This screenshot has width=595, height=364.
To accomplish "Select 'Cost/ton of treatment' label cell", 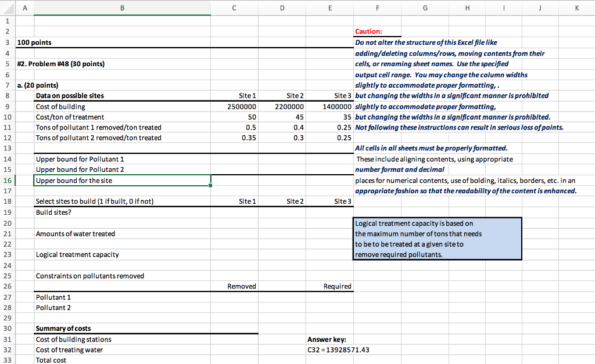I will coord(122,117).
